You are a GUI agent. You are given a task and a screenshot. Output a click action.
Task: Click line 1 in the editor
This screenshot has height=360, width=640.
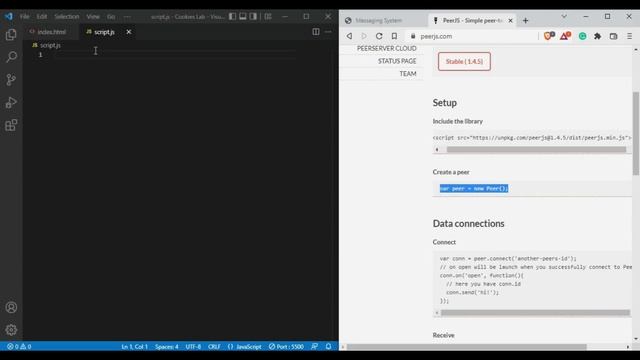[x=176, y=55]
